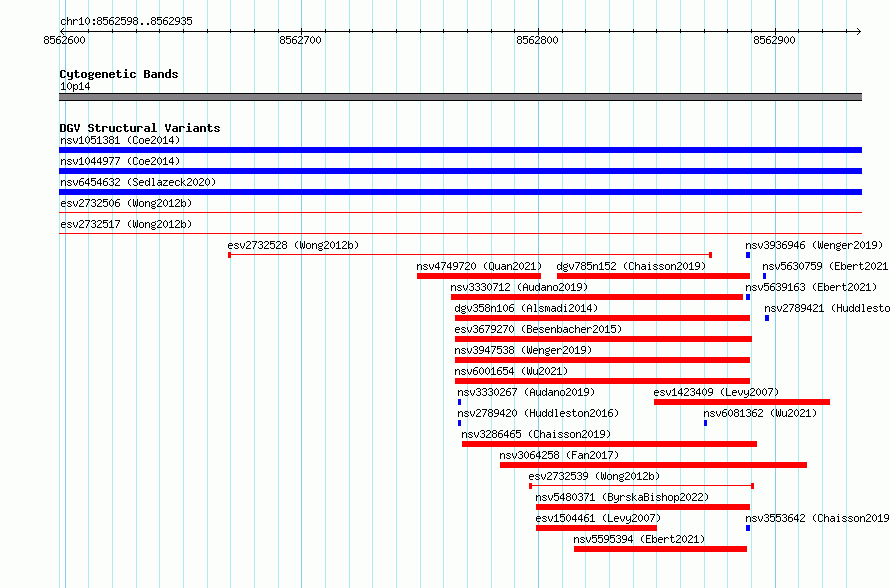This screenshot has width=890, height=588.
Task: Click the DGV Structural Variants track title
Action: pos(140,128)
